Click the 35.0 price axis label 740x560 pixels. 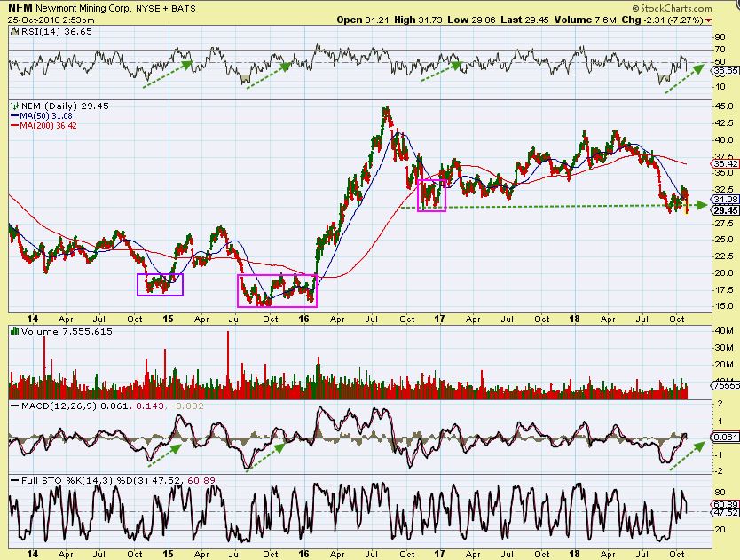(x=724, y=173)
